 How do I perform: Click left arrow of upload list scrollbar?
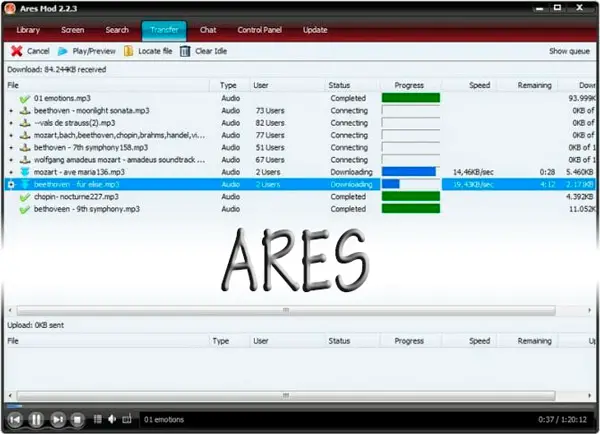[x=10, y=396]
